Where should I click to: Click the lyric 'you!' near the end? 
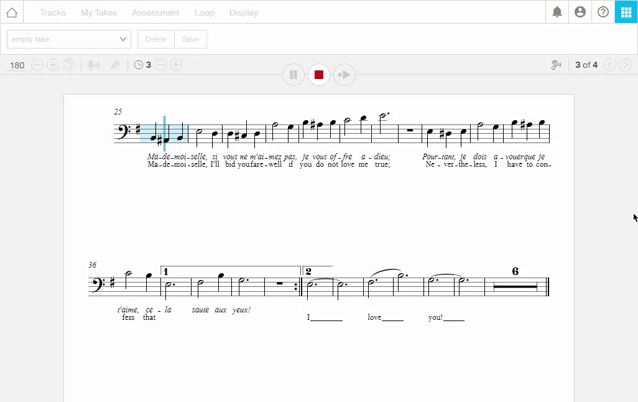pyautogui.click(x=435, y=317)
